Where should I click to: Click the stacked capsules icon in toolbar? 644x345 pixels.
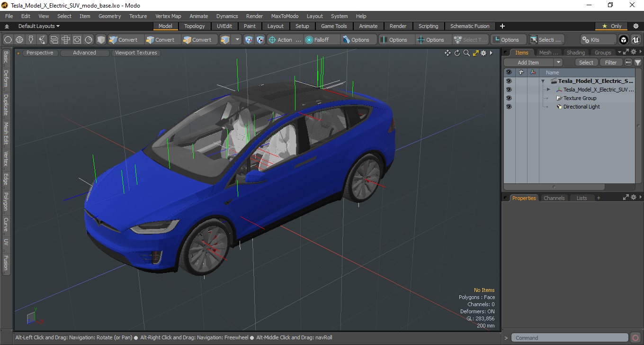54,40
